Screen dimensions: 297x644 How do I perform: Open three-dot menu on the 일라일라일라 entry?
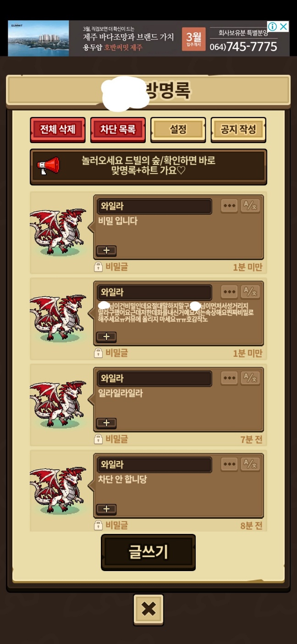pyautogui.click(x=229, y=378)
